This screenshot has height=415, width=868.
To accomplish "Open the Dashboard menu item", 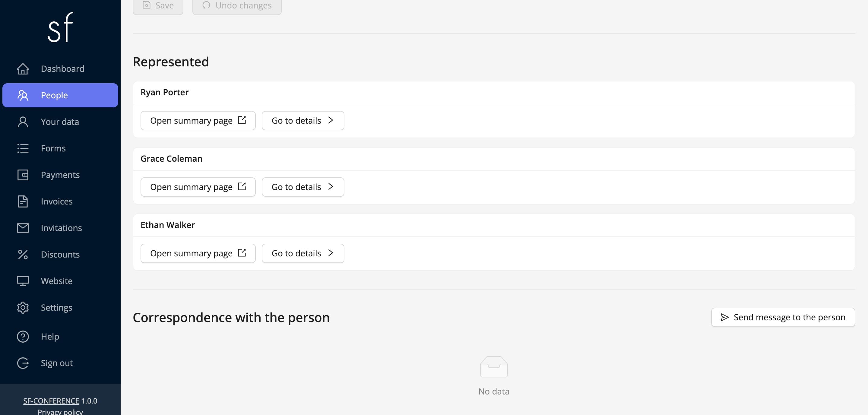I will pos(60,69).
